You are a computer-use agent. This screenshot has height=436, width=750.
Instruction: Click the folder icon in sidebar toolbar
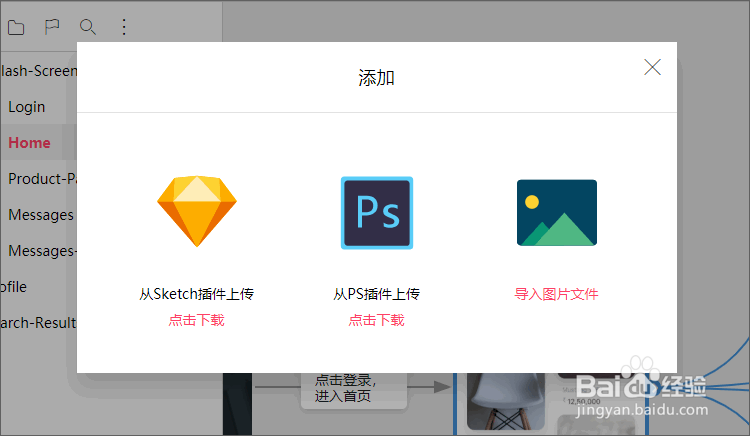click(x=16, y=27)
